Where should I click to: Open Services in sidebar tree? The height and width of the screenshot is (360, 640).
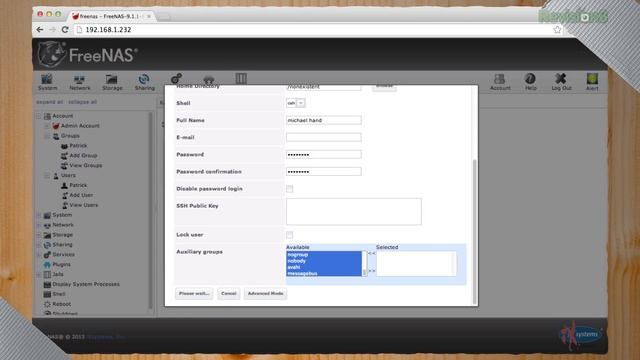(x=63, y=254)
